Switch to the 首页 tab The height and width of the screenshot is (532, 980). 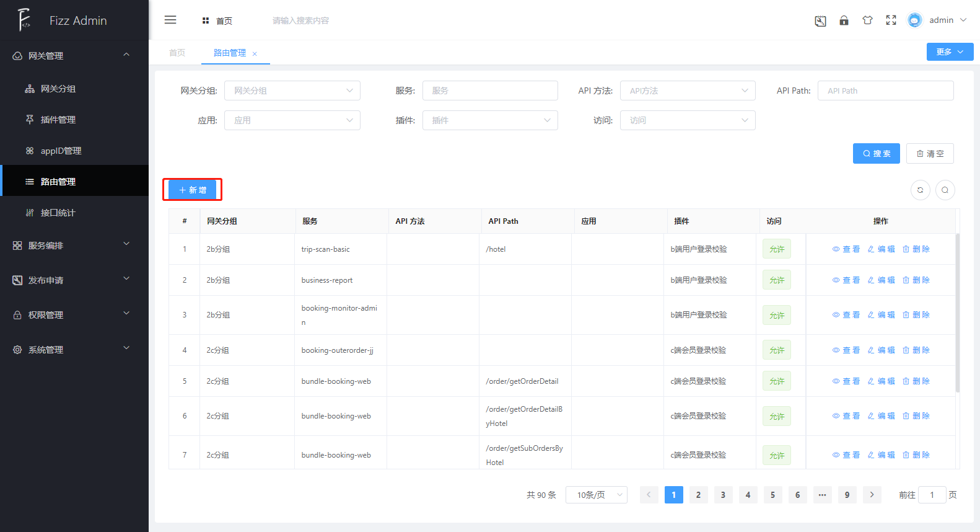click(177, 53)
